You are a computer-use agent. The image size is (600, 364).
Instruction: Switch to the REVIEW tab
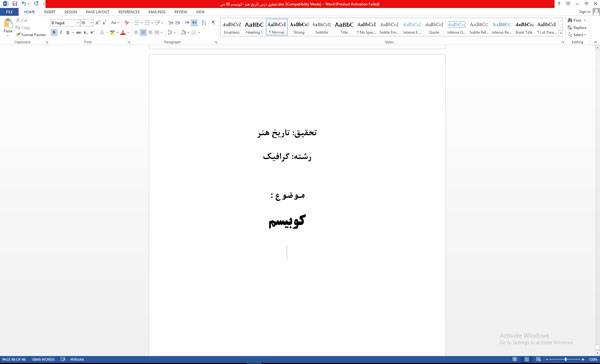tap(181, 12)
